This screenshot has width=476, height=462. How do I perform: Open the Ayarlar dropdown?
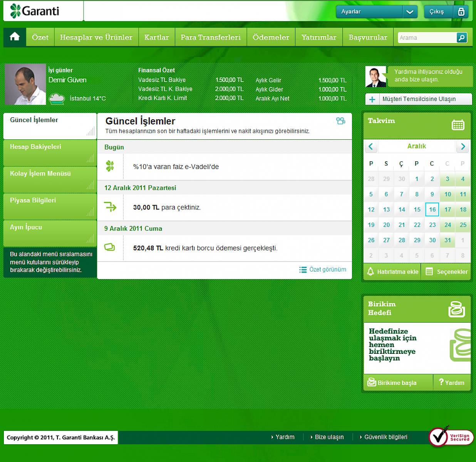409,12
